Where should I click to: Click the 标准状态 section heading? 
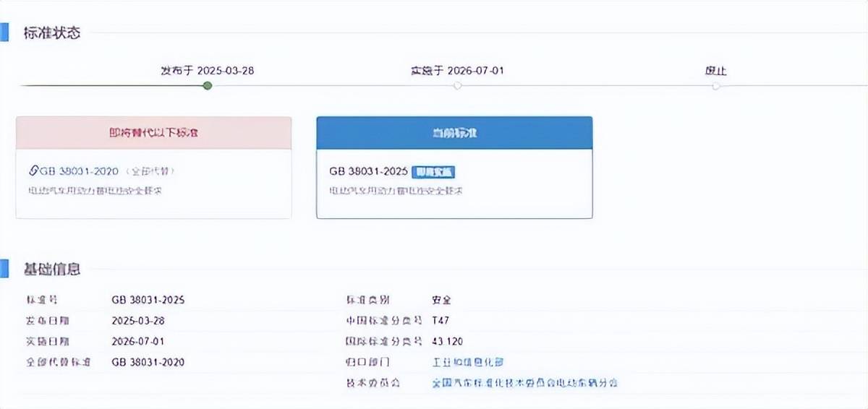(x=52, y=33)
